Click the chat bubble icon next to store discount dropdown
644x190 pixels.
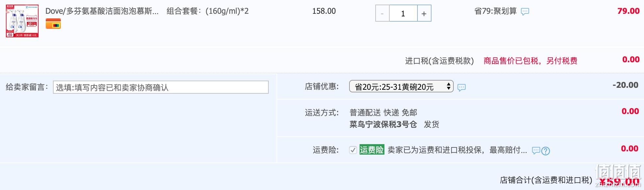(462, 87)
